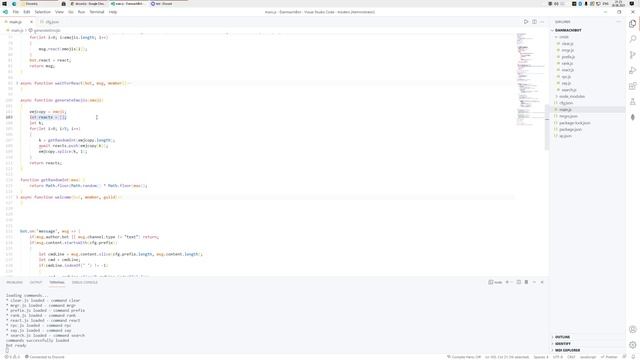640x360 pixels.
Task: Run the file with the play icon
Action: click(x=526, y=22)
